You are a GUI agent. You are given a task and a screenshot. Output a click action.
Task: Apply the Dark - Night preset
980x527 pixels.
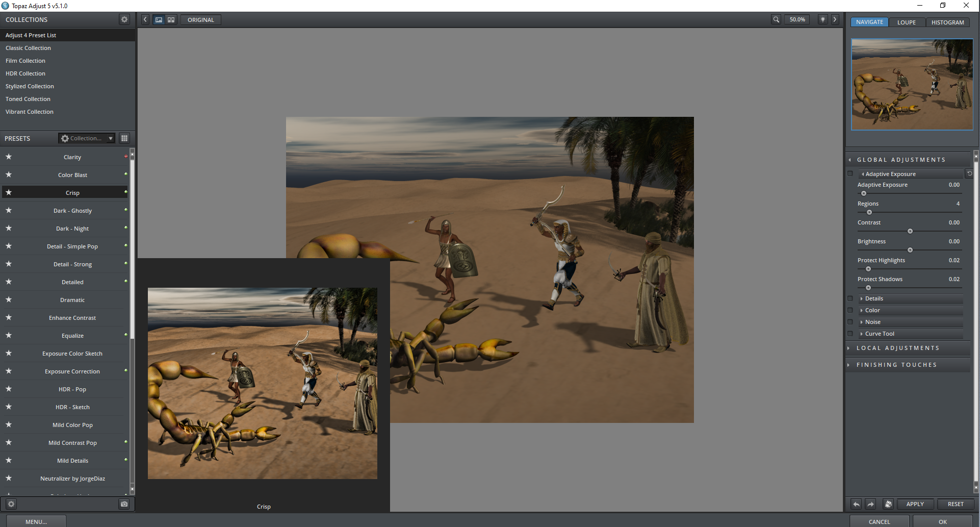tap(72, 229)
